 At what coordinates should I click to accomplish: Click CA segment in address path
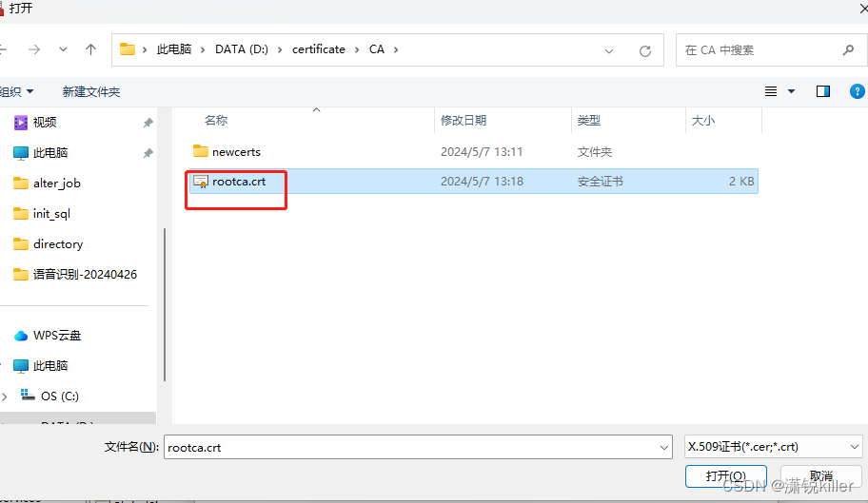pos(377,49)
